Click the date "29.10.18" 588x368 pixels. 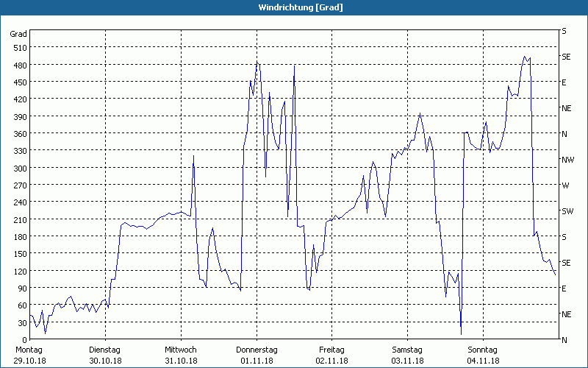click(30, 361)
